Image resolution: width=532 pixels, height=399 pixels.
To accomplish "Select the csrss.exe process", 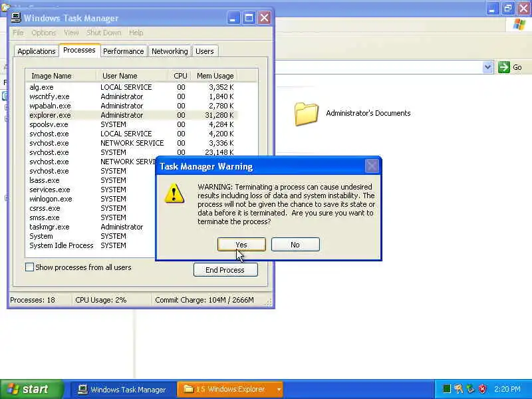I will point(92,208).
